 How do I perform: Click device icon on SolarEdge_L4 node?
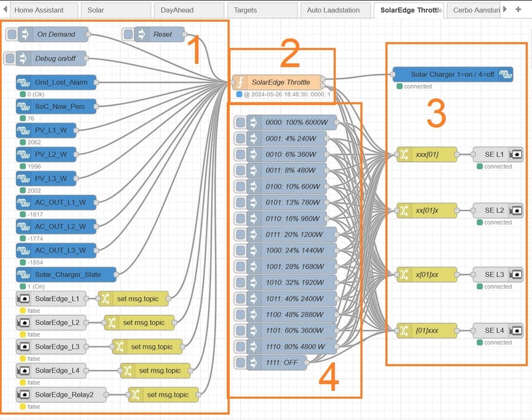pos(23,371)
